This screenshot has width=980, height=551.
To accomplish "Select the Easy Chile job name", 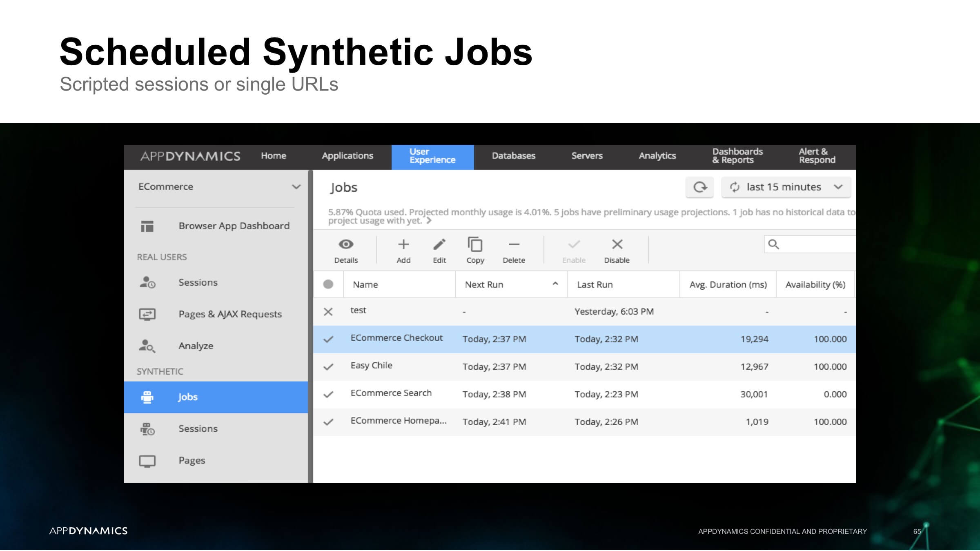I will click(371, 365).
